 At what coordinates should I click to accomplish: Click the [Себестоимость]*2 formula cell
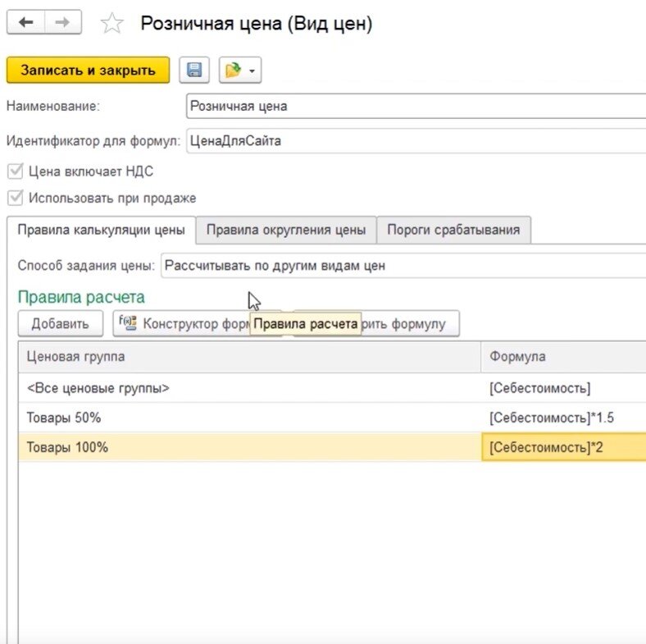563,447
